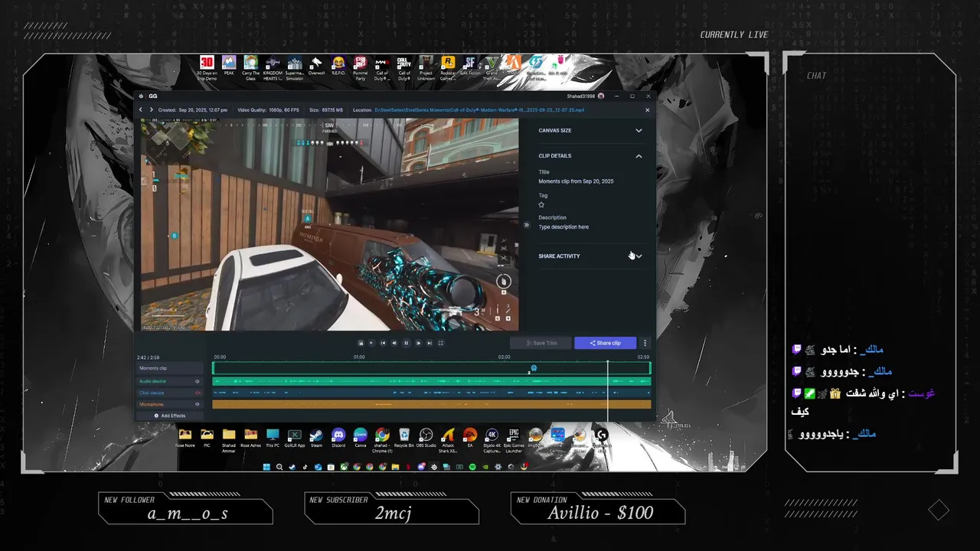Jump to the end of the clip
Viewport: 980px width, 551px height.
point(430,343)
